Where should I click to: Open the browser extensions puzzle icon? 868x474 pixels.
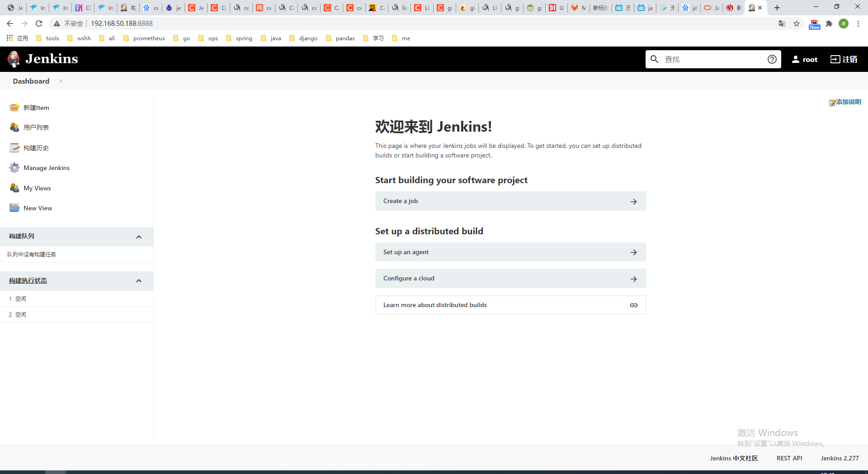pyautogui.click(x=829, y=24)
